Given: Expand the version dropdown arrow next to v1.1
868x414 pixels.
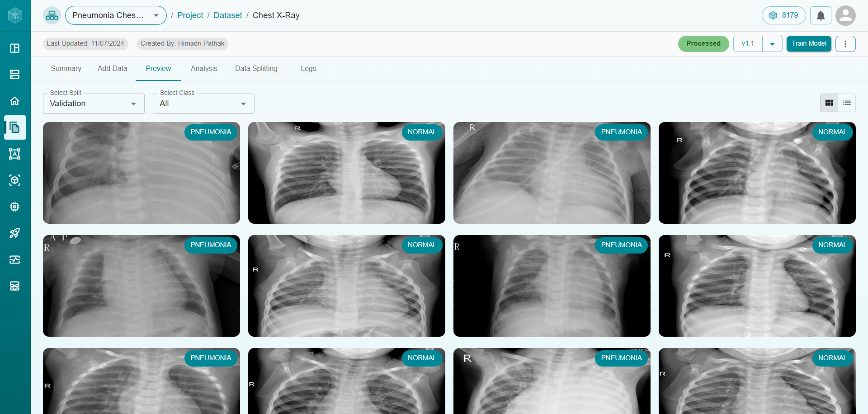Looking at the screenshot, I should [773, 44].
